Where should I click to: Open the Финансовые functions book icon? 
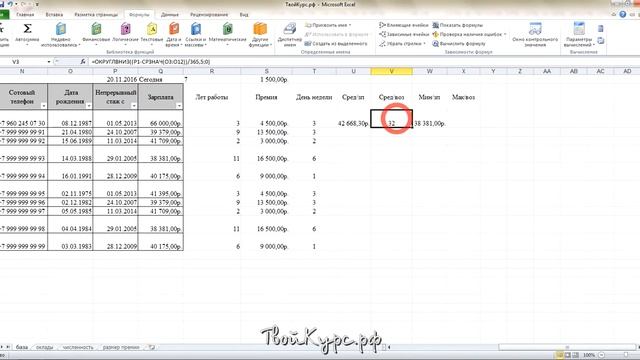96,29
